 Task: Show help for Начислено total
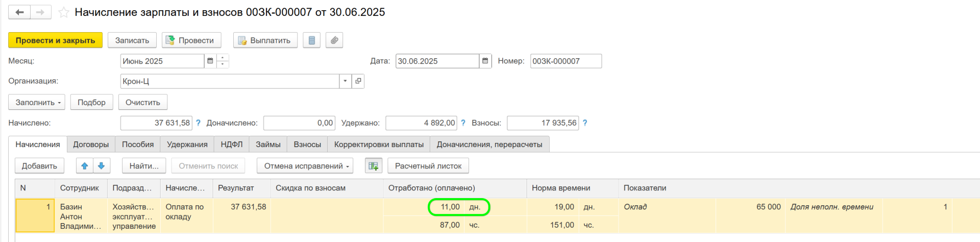pos(198,123)
